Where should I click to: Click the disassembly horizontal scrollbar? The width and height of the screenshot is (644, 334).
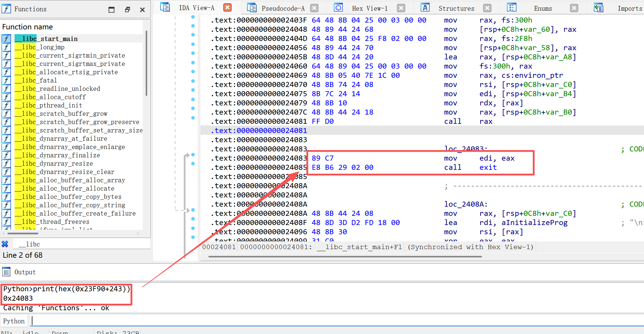[345, 257]
